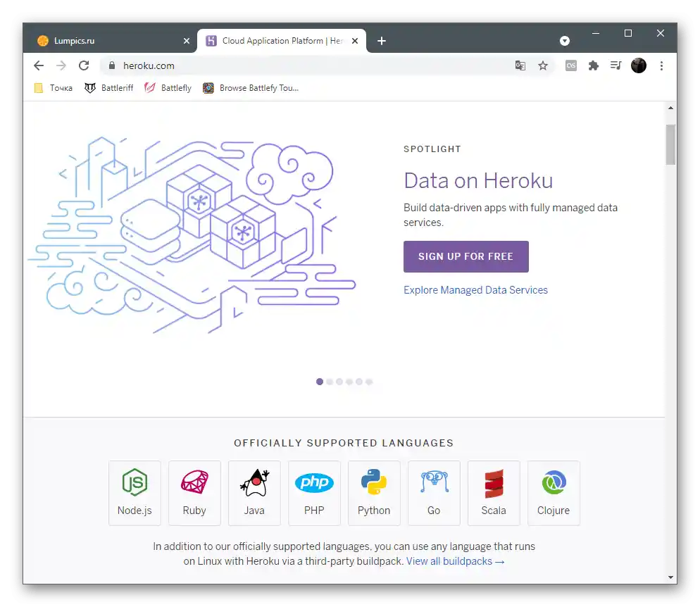Click the Data on Heroku heading
Screen dimensions: 700x607
(x=478, y=181)
